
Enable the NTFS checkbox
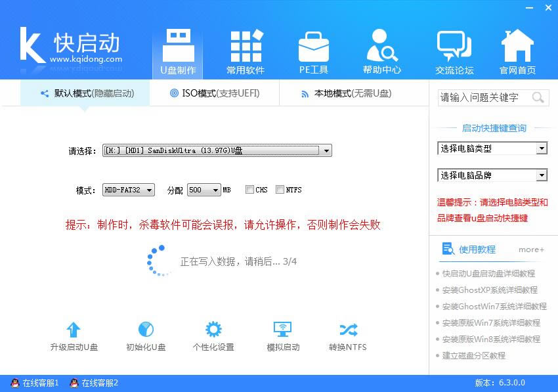click(x=280, y=189)
